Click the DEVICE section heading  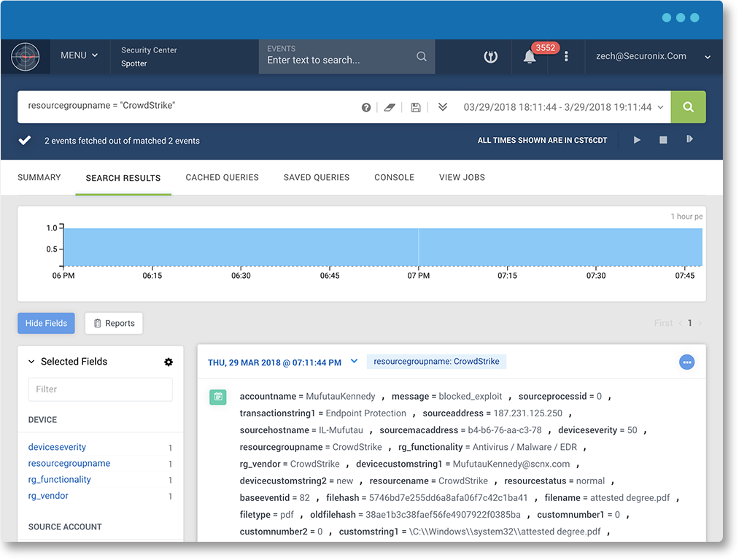pos(42,420)
